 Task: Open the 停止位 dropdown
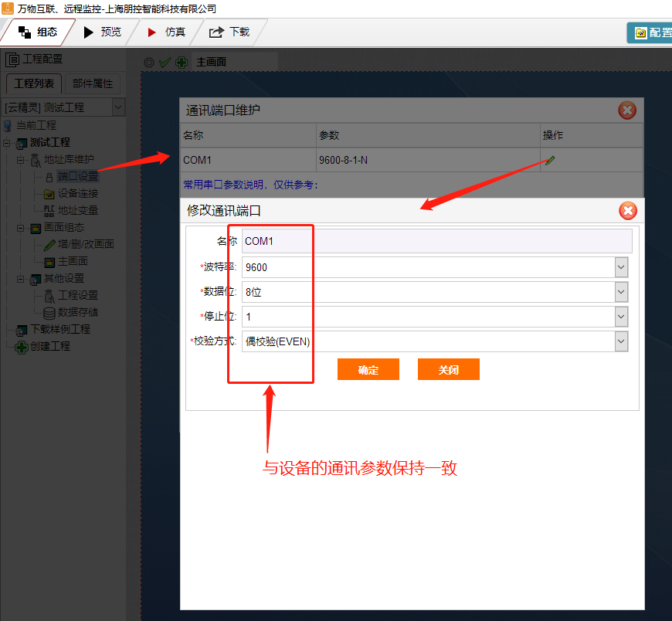pos(621,317)
